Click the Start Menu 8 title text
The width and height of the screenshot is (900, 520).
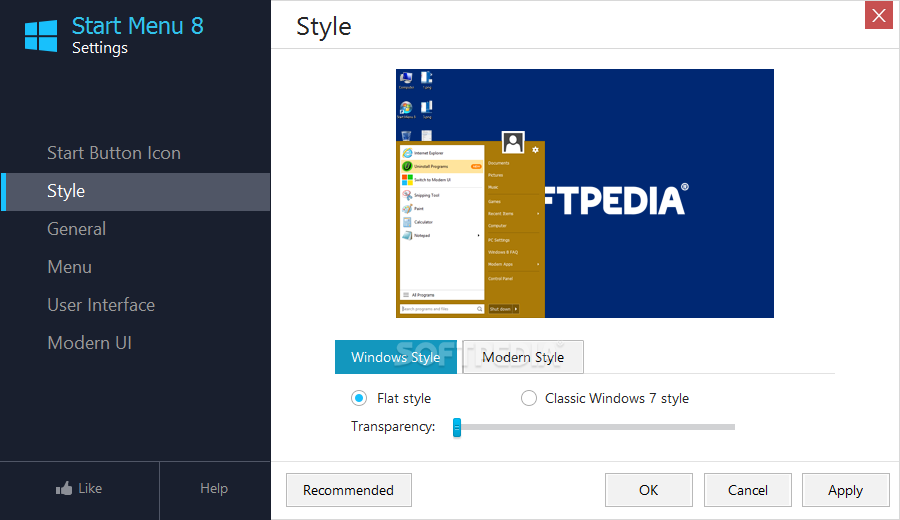138,26
